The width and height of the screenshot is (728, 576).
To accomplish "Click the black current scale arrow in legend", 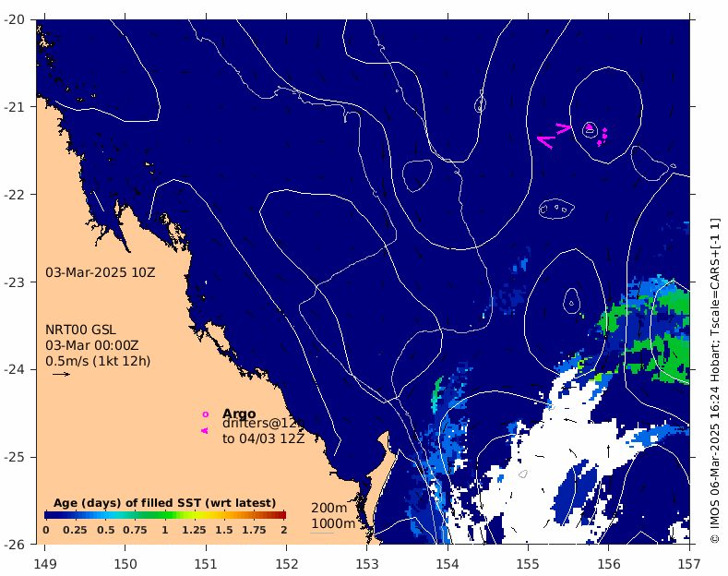I will coord(61,374).
